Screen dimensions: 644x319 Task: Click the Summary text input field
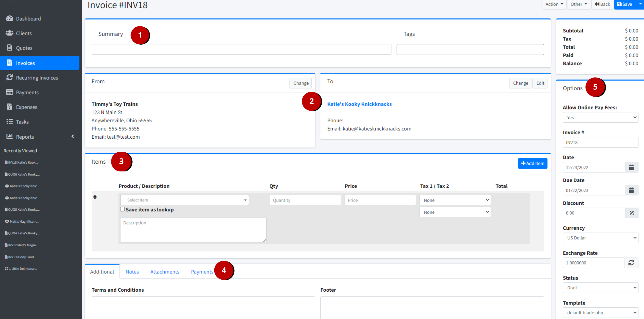click(241, 49)
